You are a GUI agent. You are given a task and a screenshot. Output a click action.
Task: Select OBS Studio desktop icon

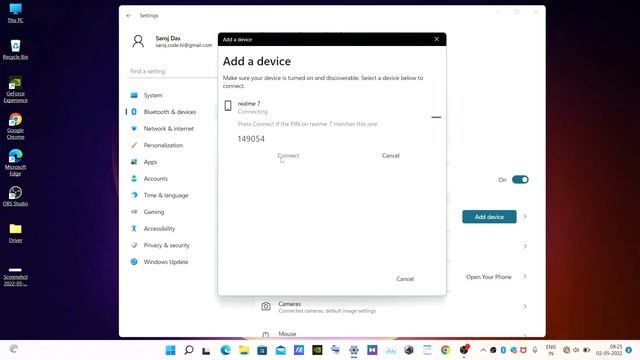16,196
